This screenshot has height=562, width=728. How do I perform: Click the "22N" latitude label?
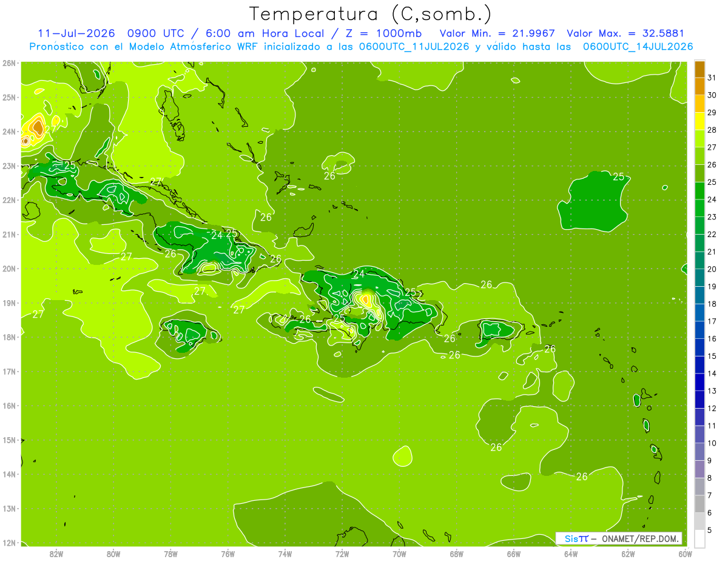pyautogui.click(x=9, y=200)
